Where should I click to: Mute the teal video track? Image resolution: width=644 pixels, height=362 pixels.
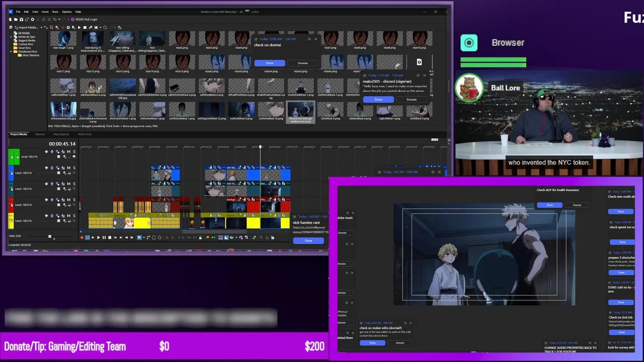[68, 184]
